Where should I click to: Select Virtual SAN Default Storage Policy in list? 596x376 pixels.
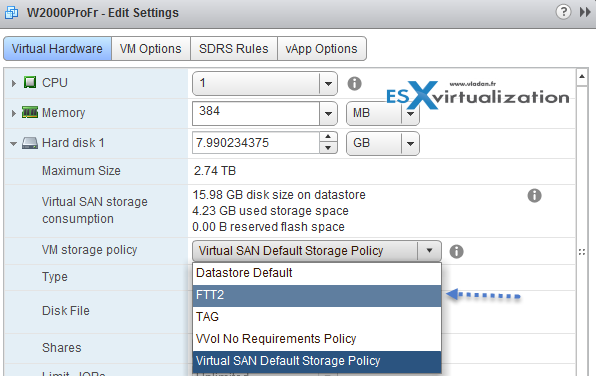(x=317, y=361)
